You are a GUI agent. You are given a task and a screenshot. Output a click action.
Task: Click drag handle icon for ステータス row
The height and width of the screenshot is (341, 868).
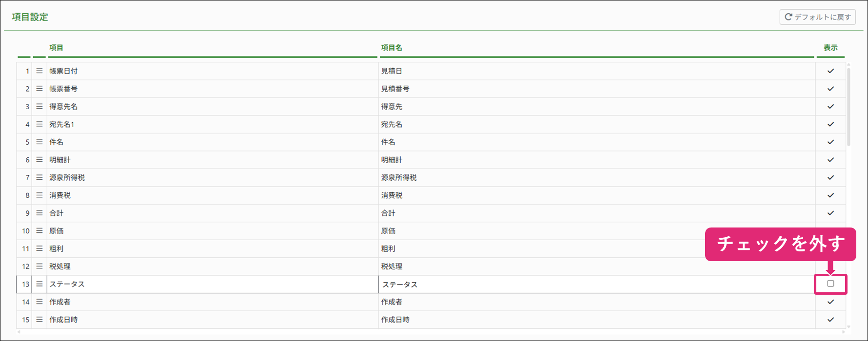coord(39,284)
